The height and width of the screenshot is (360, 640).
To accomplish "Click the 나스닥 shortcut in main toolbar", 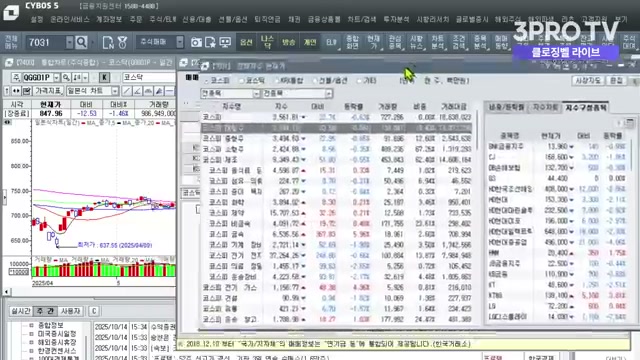I will pyautogui.click(x=267, y=42).
